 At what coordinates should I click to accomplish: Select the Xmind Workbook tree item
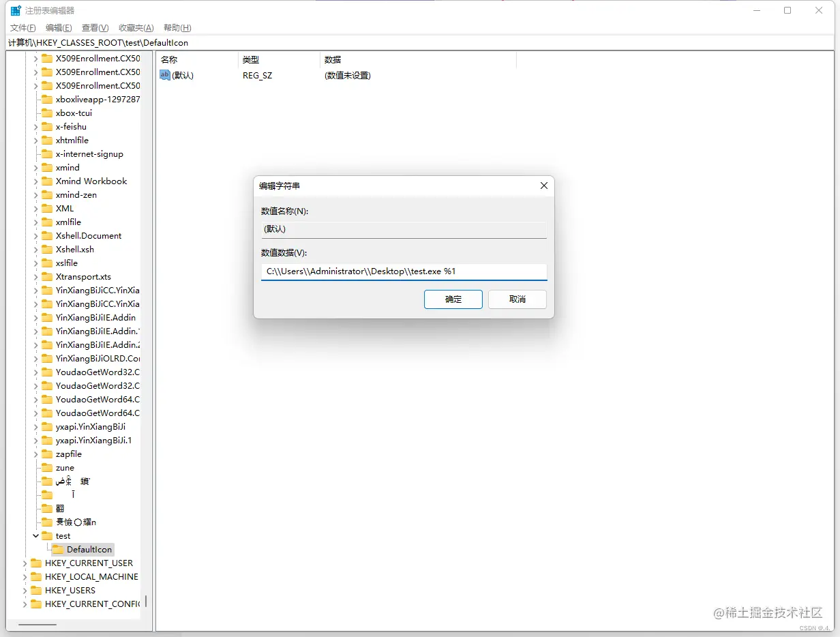pyautogui.click(x=91, y=181)
